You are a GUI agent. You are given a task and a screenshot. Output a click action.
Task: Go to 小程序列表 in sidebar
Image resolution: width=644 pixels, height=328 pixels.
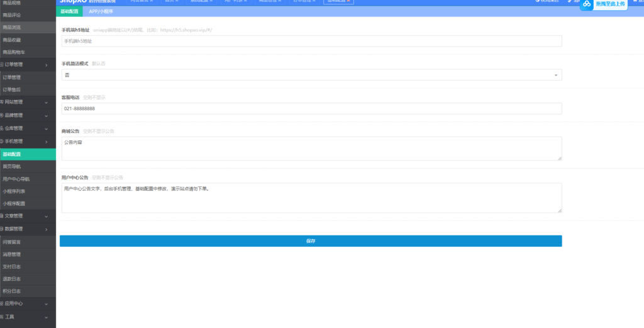click(x=14, y=191)
